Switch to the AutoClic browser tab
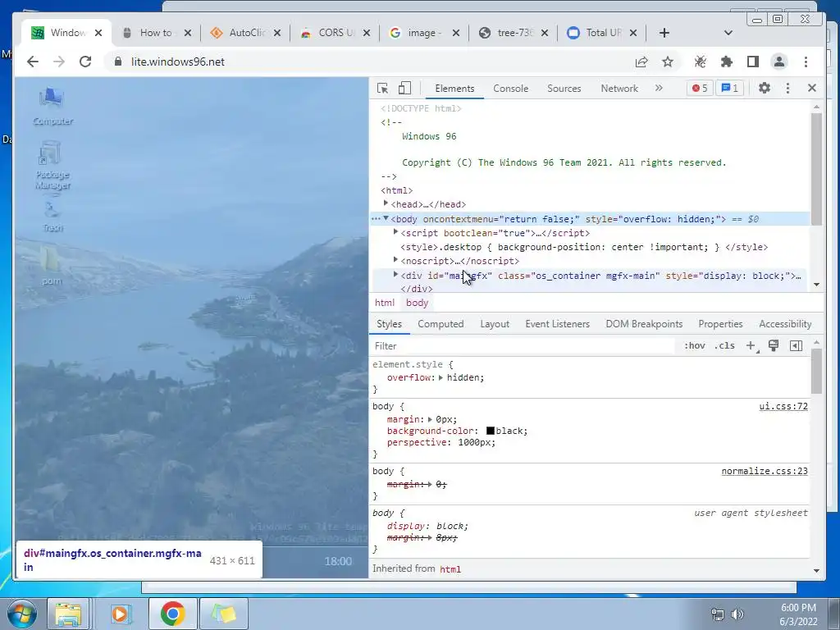Screen dimensions: 840x630 tap(245, 33)
